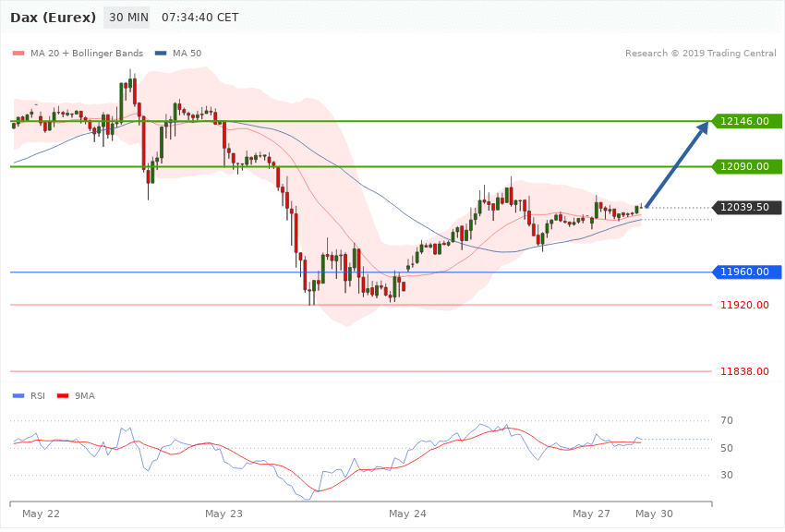This screenshot has width=785, height=532.
Task: Click the 9MA legend color swatch
Action: click(x=63, y=396)
